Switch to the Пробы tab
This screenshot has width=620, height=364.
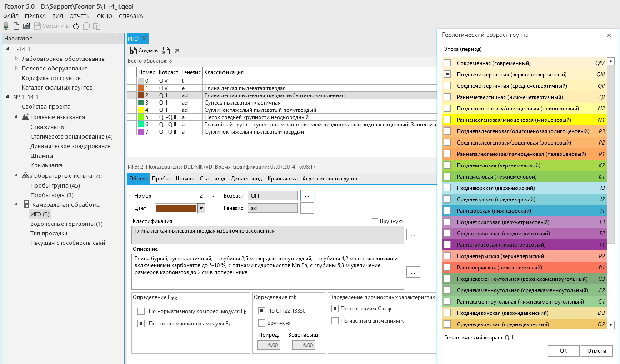click(x=161, y=179)
